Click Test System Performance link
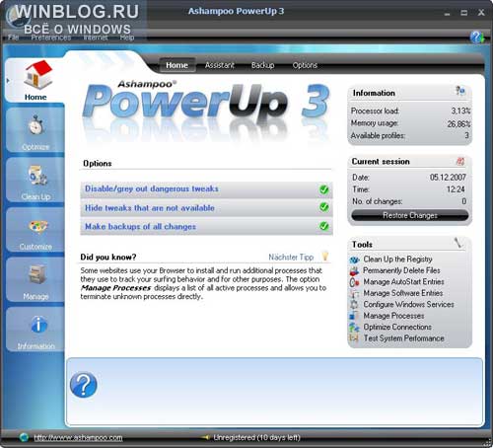The height and width of the screenshot is (448, 493). (403, 338)
